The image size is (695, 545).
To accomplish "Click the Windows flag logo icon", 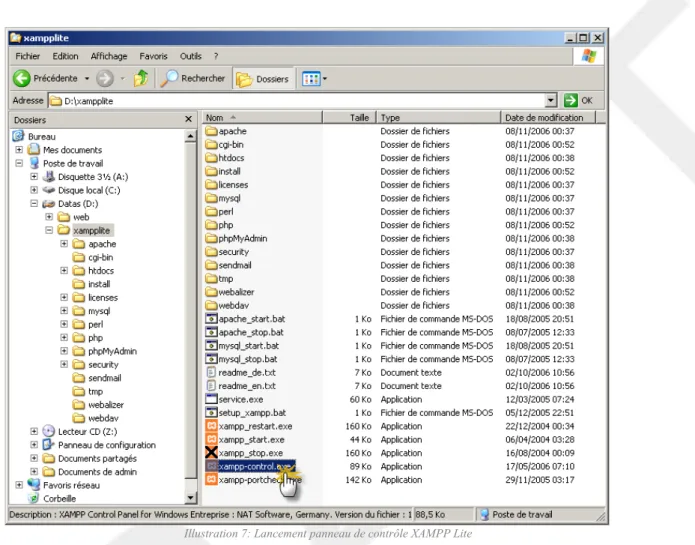I will [589, 56].
